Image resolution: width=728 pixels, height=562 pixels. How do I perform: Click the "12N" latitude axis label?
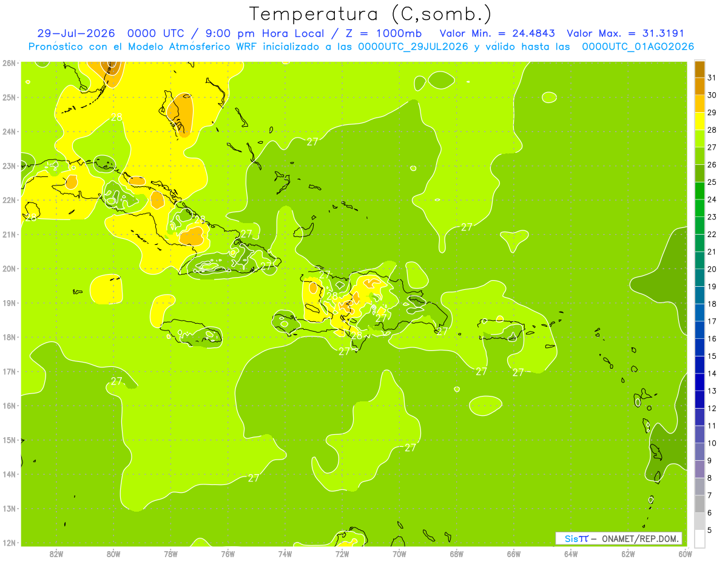click(9, 543)
